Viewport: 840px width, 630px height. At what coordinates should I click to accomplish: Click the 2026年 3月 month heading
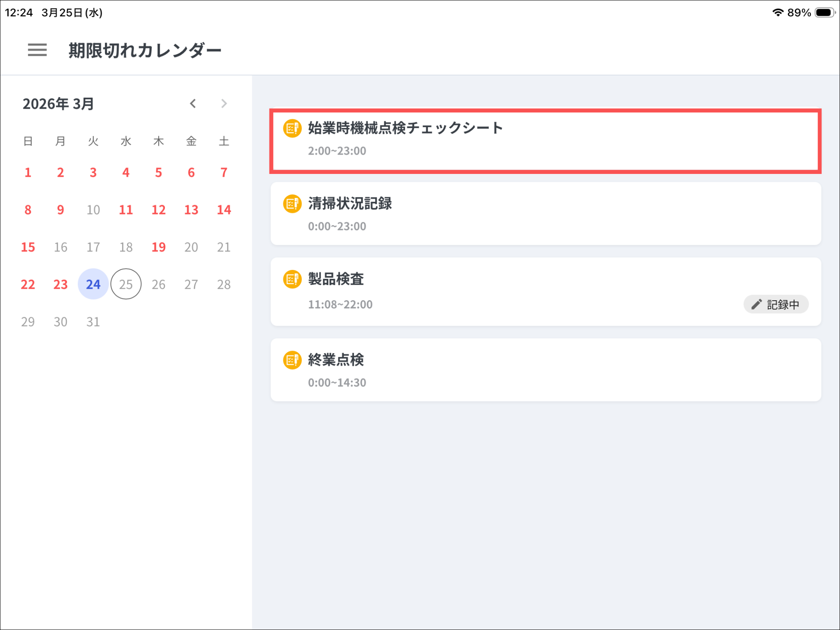pos(58,104)
